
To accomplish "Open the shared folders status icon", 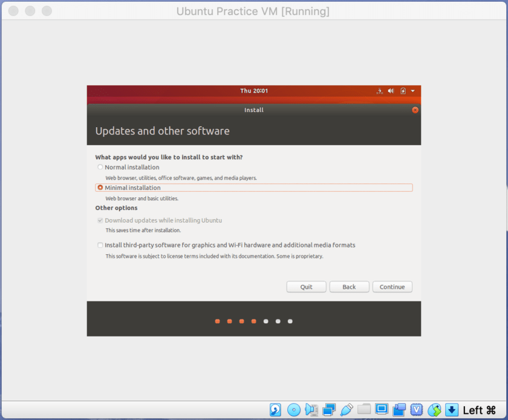I will (x=364, y=409).
